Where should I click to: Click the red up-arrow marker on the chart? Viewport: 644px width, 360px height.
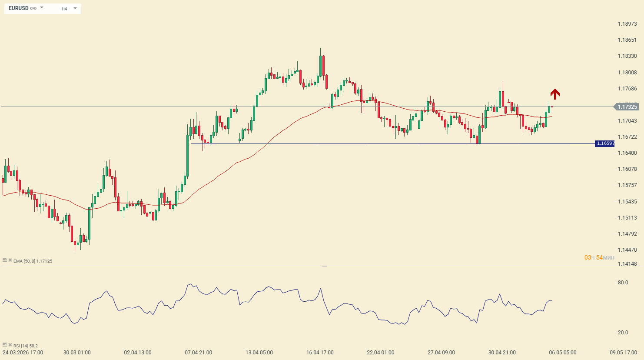pos(555,94)
